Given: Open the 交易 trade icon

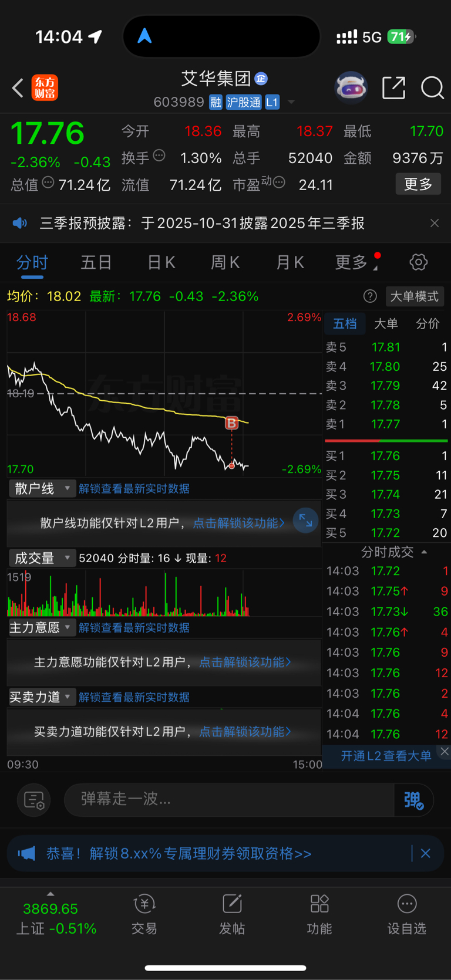Looking at the screenshot, I should pyautogui.click(x=144, y=914).
